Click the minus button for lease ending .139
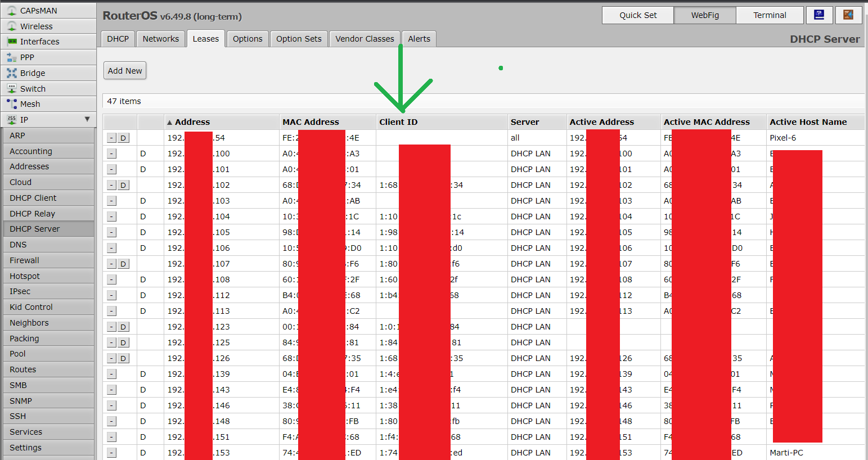 (x=111, y=374)
